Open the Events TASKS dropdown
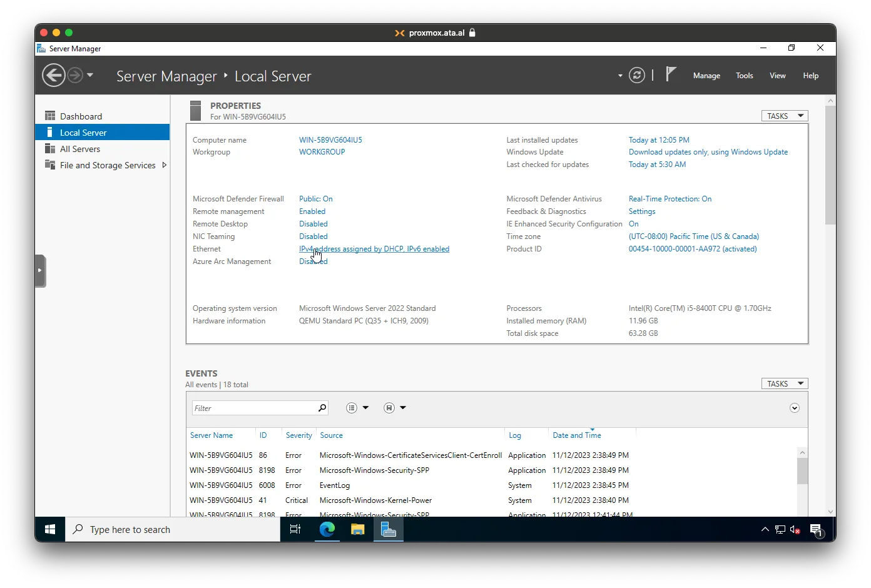This screenshot has width=871, height=588. pos(785,383)
